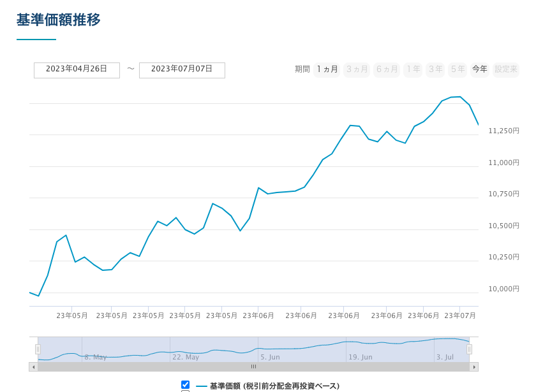Click the scrollbar left arrow button
536x392 pixels.
(x=33, y=367)
